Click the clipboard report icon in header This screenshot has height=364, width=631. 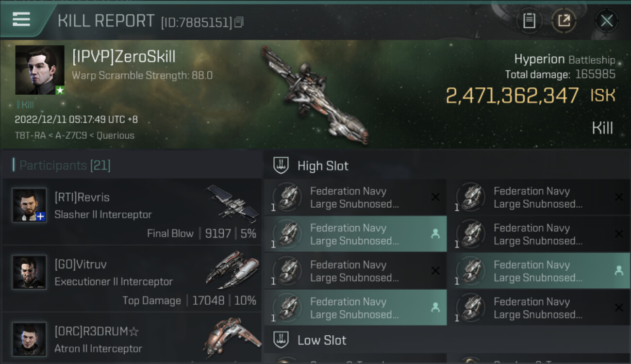529,21
